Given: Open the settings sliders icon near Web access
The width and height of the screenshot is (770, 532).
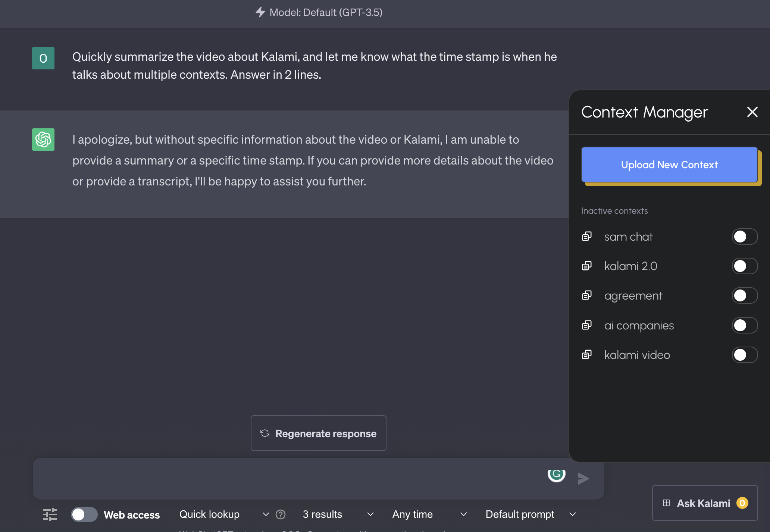Looking at the screenshot, I should coord(50,514).
